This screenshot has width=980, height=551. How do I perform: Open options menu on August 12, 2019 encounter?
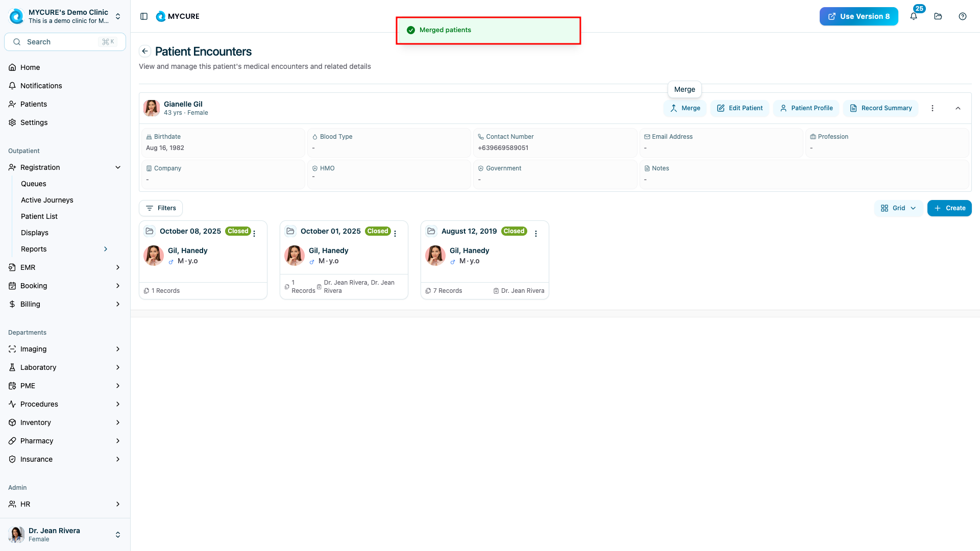tap(536, 233)
